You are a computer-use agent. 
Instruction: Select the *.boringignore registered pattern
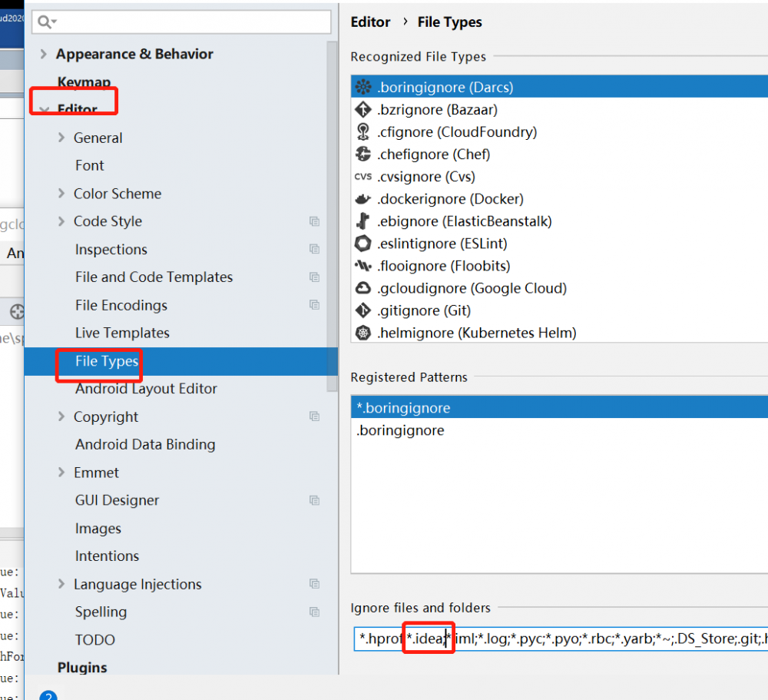pyautogui.click(x=559, y=407)
